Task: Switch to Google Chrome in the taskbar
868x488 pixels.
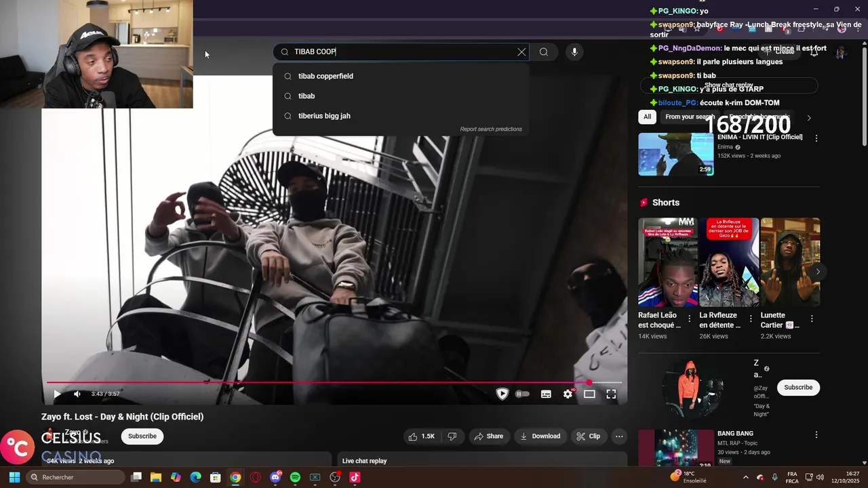Action: [x=235, y=477]
